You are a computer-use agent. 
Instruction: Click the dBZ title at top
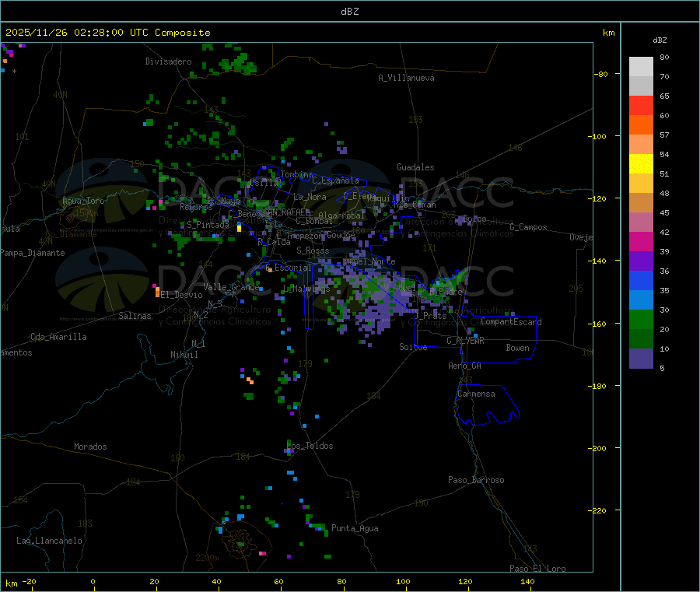349,12
